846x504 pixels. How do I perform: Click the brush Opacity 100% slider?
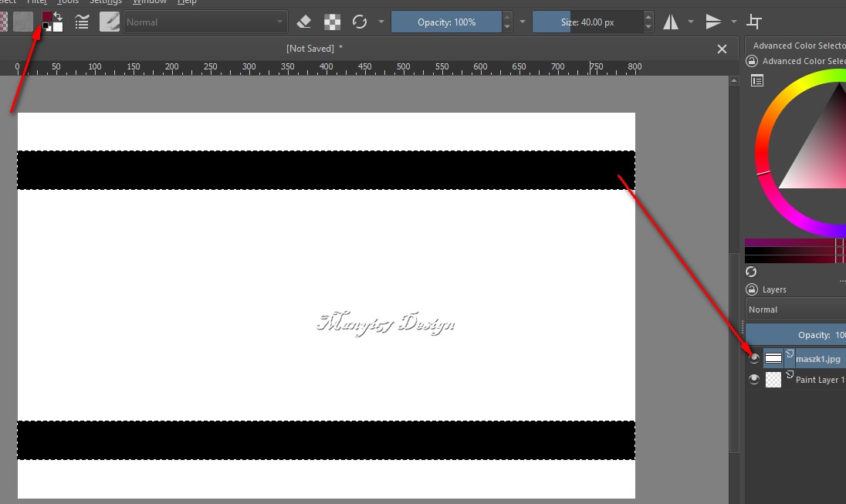(446, 22)
